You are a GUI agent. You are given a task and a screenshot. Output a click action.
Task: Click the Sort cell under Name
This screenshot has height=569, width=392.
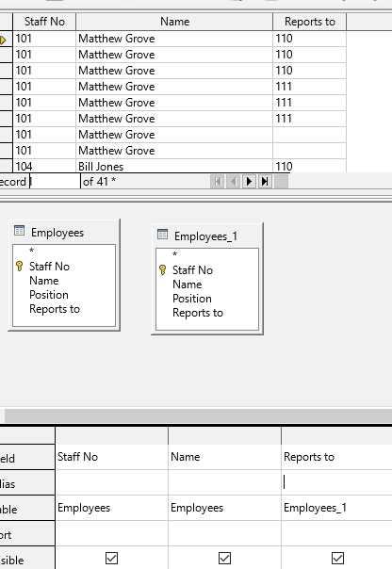pos(224,533)
